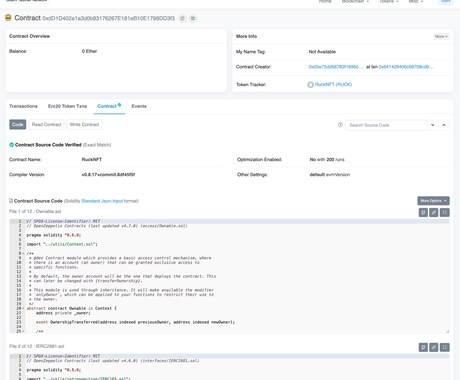
Task: Select the Code sub-tab button
Action: 17,125
